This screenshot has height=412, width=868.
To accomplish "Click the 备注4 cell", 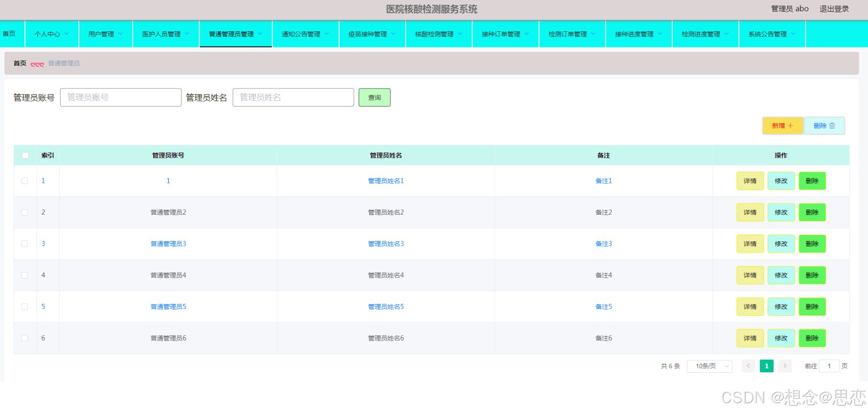I will 604,275.
